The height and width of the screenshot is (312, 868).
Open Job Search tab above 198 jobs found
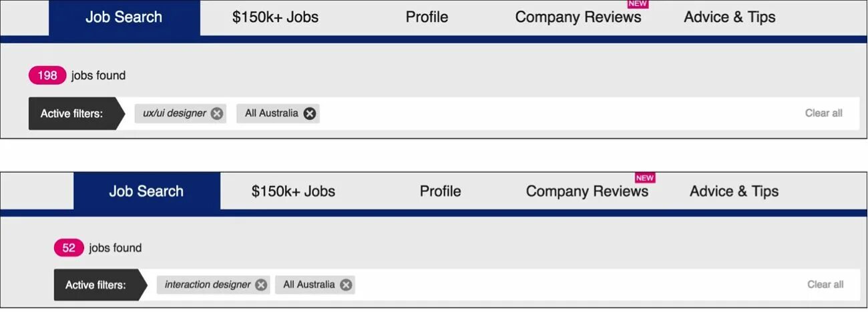point(124,17)
